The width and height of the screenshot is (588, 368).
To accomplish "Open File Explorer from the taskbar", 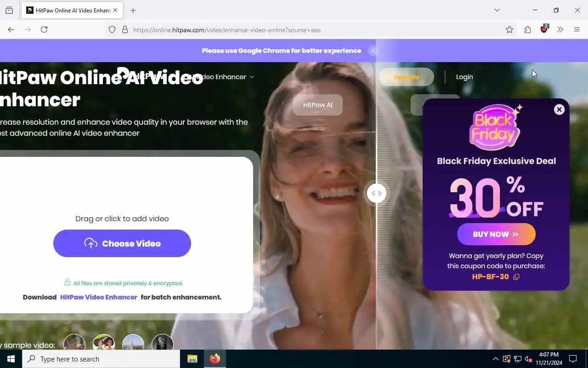I will tap(192, 359).
